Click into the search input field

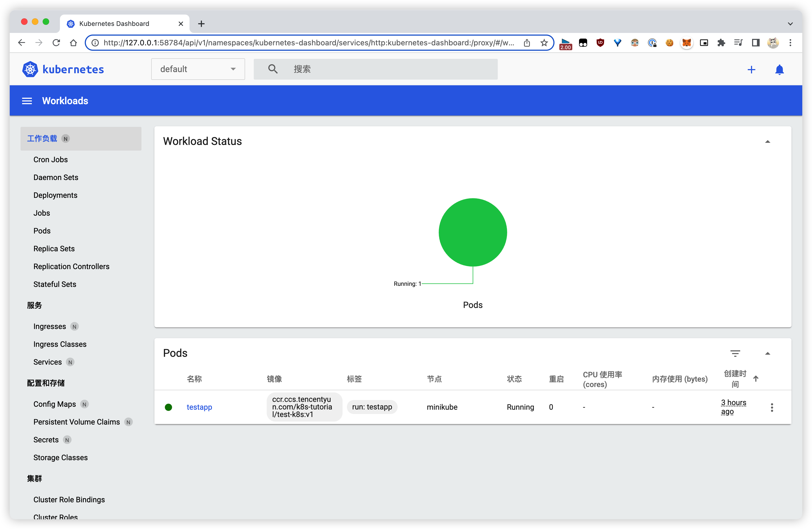coord(389,69)
